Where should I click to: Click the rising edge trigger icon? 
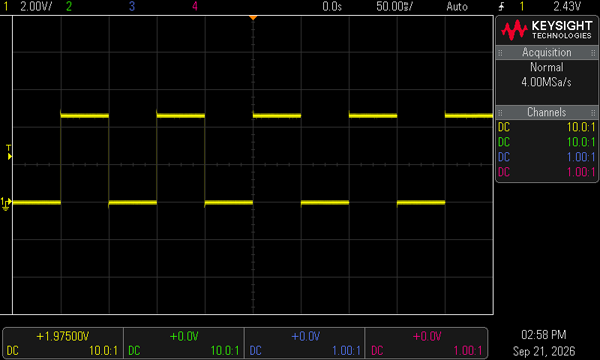[501, 7]
